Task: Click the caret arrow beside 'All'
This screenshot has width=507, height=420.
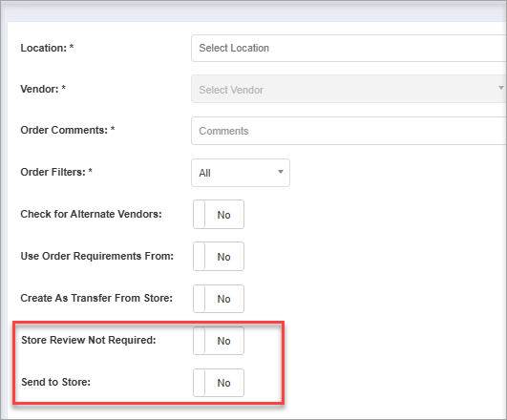Action: tap(281, 172)
